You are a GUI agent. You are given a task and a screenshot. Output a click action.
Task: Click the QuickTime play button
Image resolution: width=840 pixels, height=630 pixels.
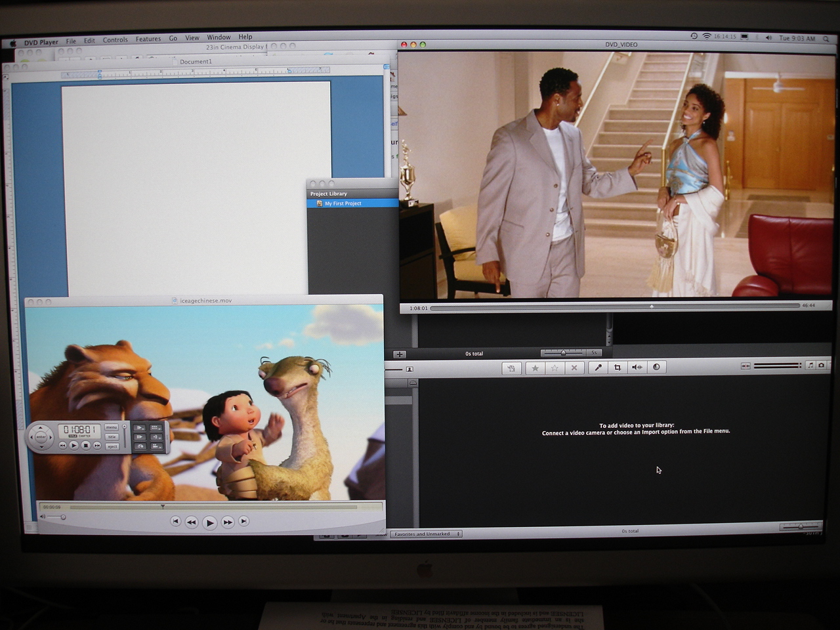[209, 522]
